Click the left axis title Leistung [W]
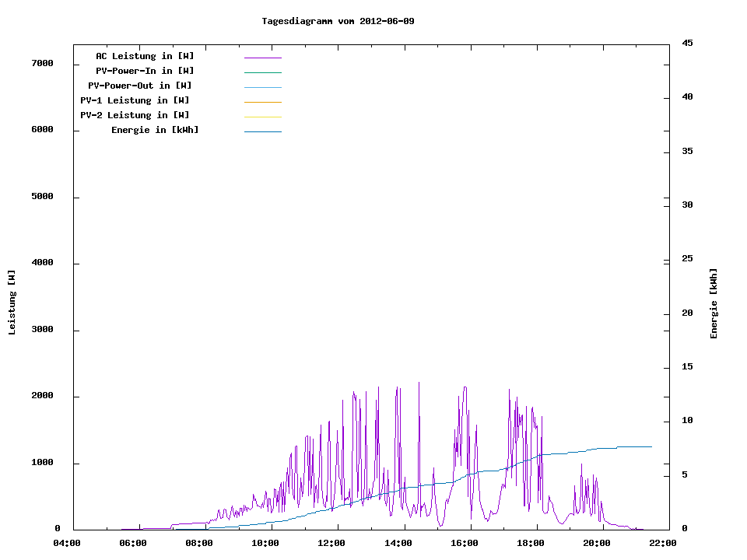 click(12, 303)
